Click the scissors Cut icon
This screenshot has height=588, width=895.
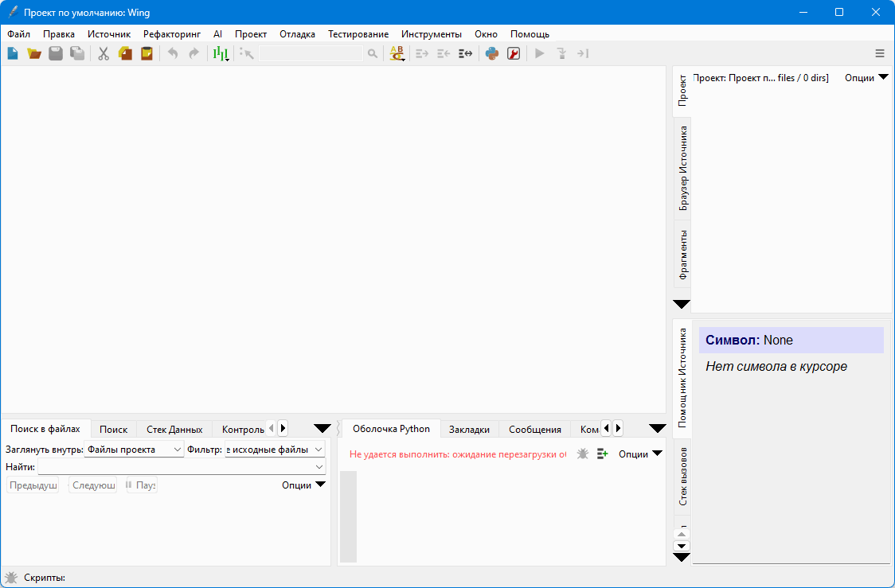click(103, 53)
